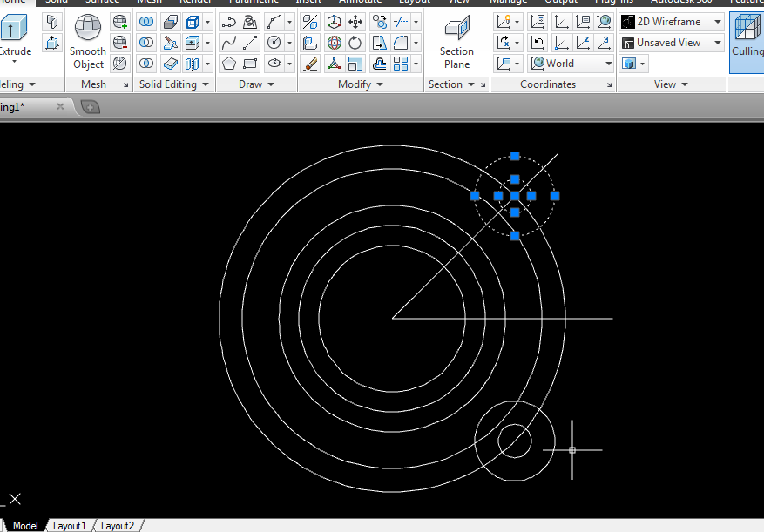Select the Solid Intersect tool
The image size is (764, 532).
146,64
